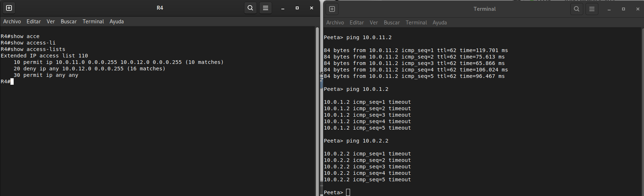Minimize the R4 terminal window
The image size is (644, 196).
click(x=283, y=8)
